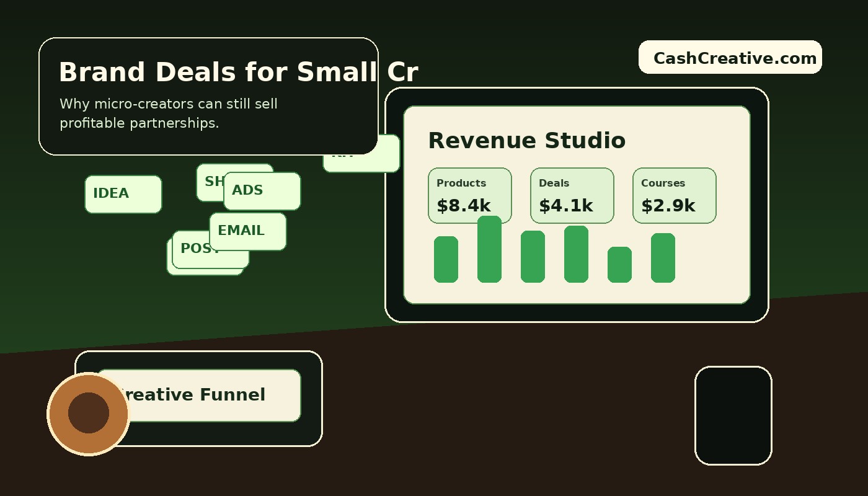Open the Products $8.4k card
The height and width of the screenshot is (496, 868).
coord(470,195)
